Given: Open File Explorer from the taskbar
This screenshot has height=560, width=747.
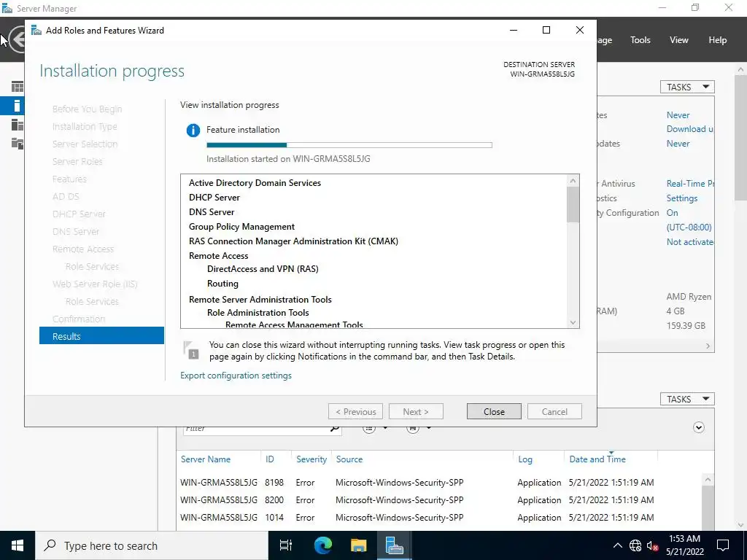Looking at the screenshot, I should [358, 545].
